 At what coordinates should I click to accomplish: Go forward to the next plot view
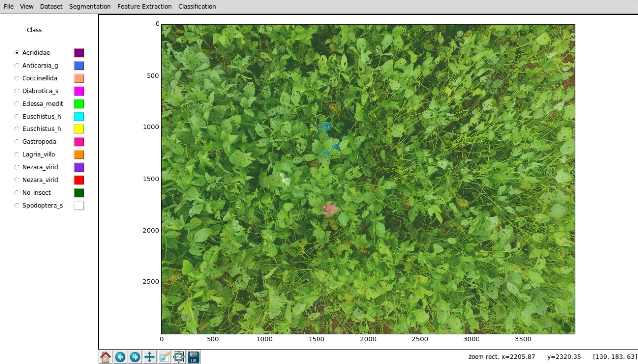point(135,357)
